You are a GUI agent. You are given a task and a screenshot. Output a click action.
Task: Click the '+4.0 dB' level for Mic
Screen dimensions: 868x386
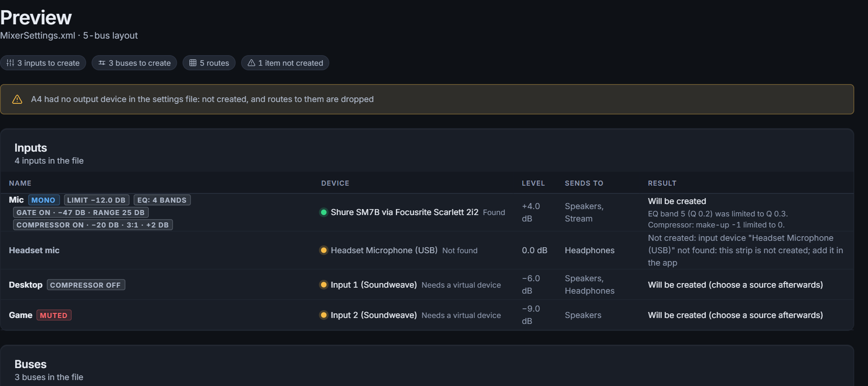pyautogui.click(x=531, y=212)
